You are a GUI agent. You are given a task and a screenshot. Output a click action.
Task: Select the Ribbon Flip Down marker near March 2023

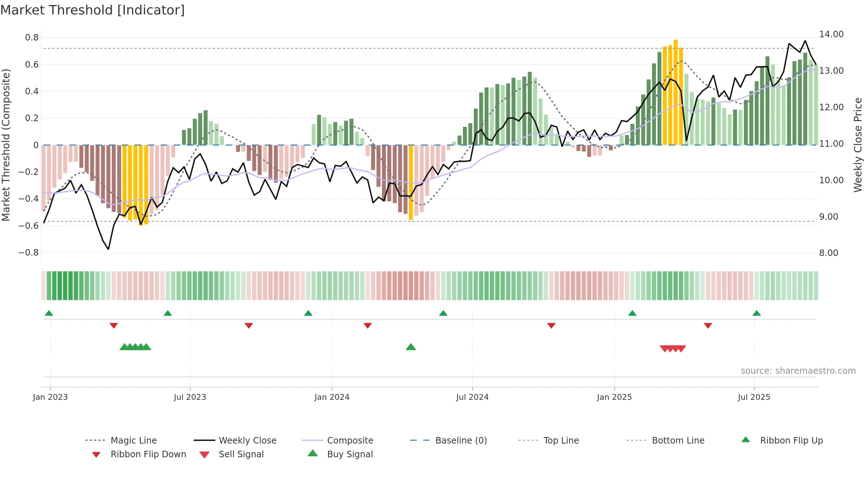114,326
